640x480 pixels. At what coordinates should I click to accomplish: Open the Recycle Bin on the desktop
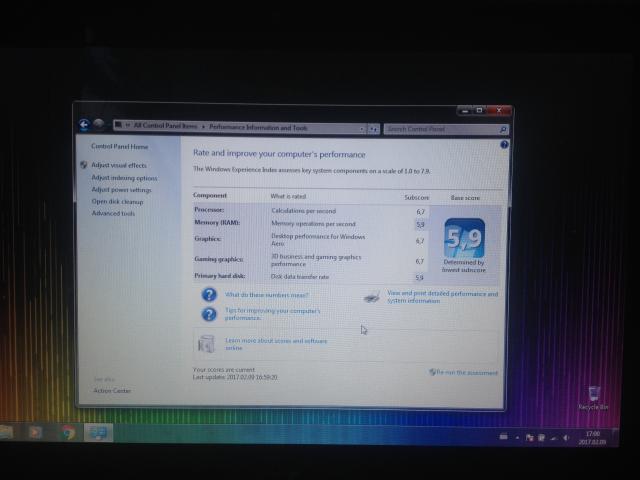594,395
